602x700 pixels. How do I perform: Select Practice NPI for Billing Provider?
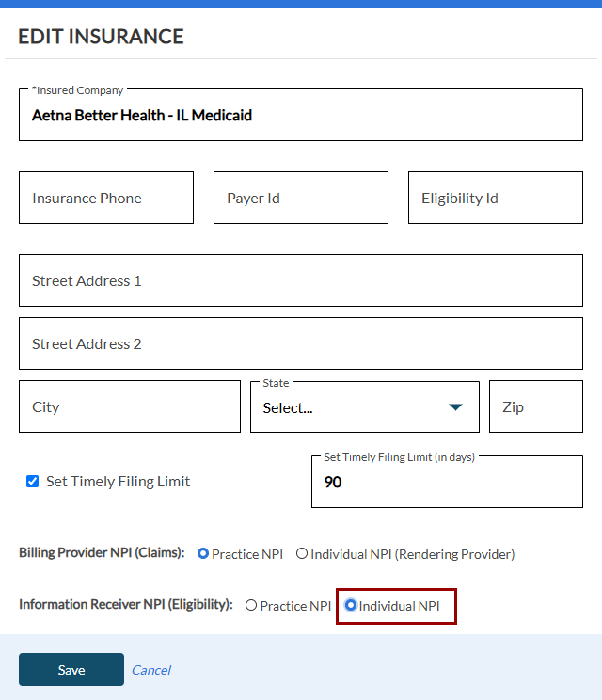click(x=203, y=554)
